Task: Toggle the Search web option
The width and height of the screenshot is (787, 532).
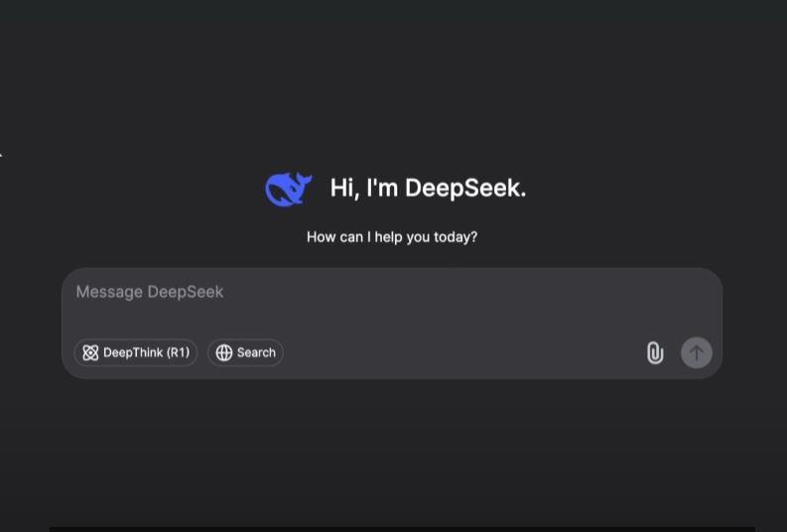Action: click(x=245, y=352)
